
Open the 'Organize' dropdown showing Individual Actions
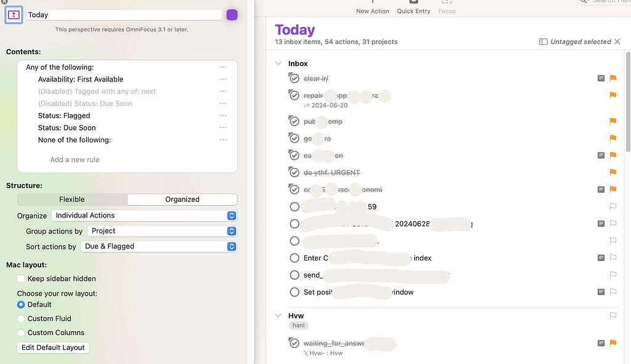coord(144,216)
